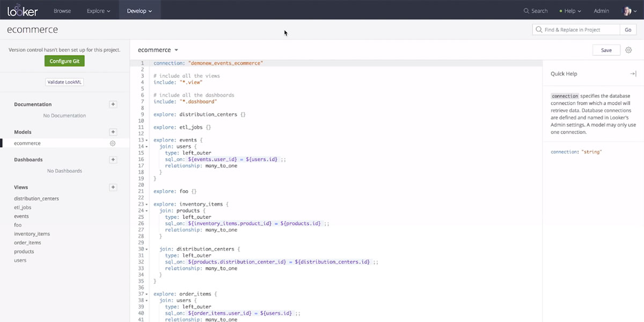
Task: Open ecommerce model gear settings in sidebar
Action: (x=113, y=143)
